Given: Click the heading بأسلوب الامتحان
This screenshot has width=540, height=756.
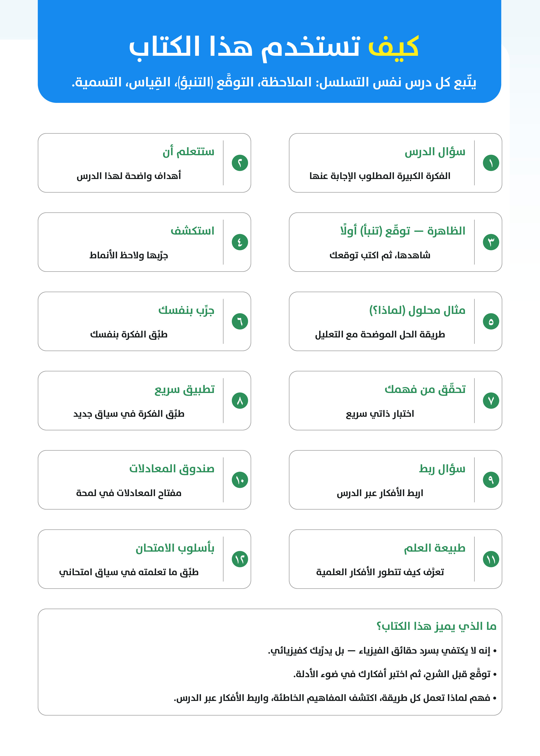Looking at the screenshot, I should 175,548.
